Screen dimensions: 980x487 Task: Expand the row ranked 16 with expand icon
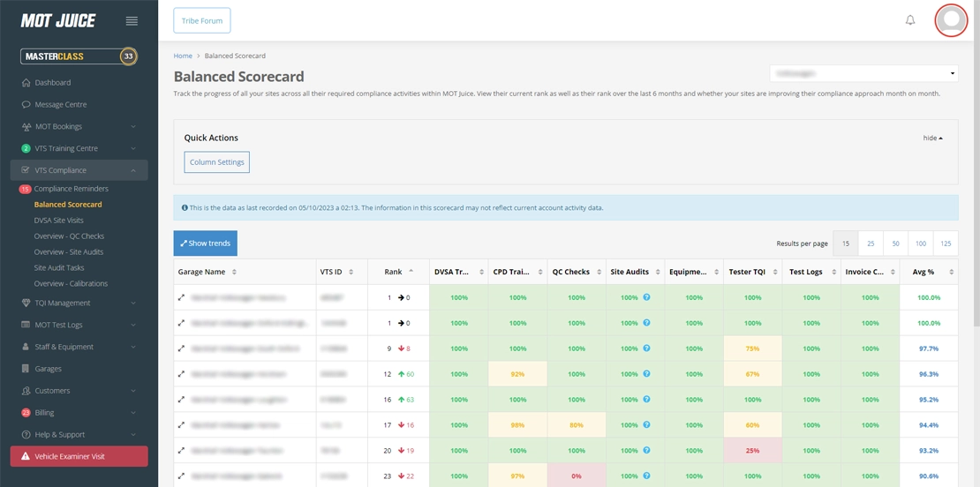(x=181, y=400)
